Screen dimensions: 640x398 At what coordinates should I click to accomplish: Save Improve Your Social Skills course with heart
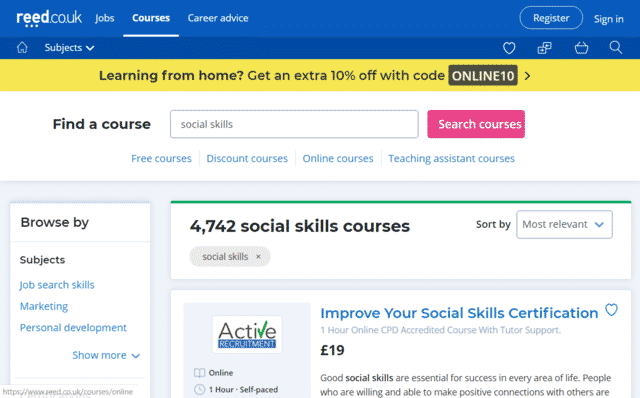click(611, 310)
